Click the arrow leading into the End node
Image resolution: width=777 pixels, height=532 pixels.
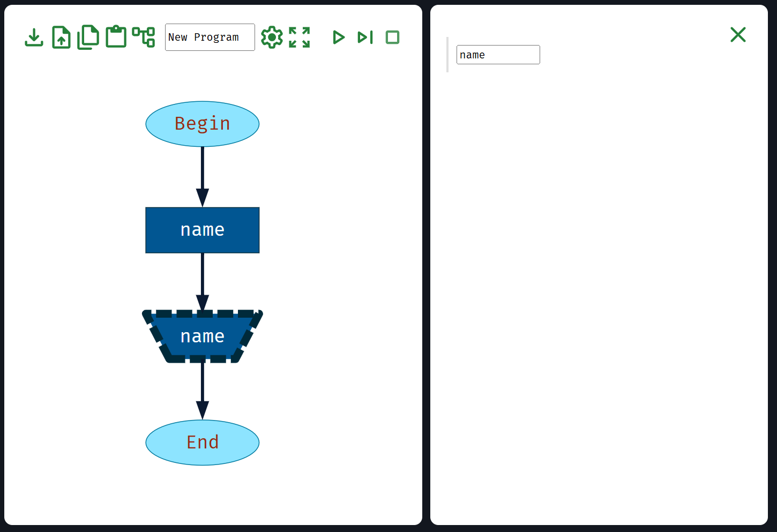(203, 389)
